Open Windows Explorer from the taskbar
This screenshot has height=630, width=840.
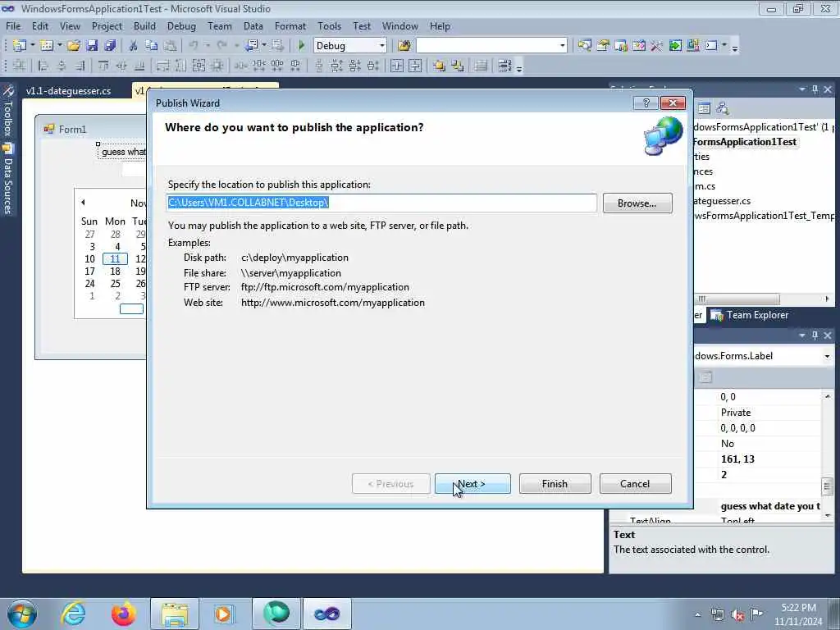175,614
